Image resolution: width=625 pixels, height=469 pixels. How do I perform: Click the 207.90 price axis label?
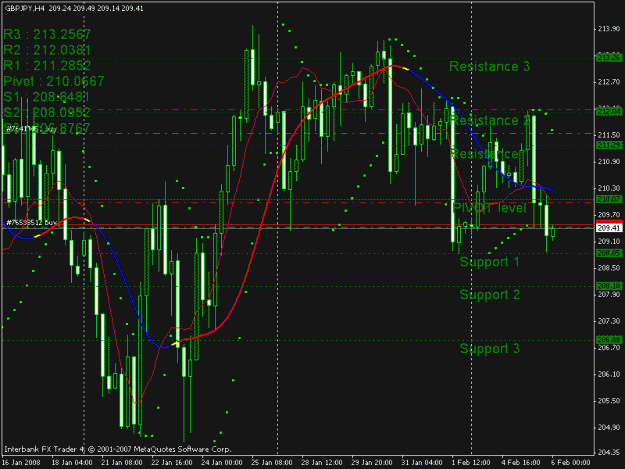point(609,294)
